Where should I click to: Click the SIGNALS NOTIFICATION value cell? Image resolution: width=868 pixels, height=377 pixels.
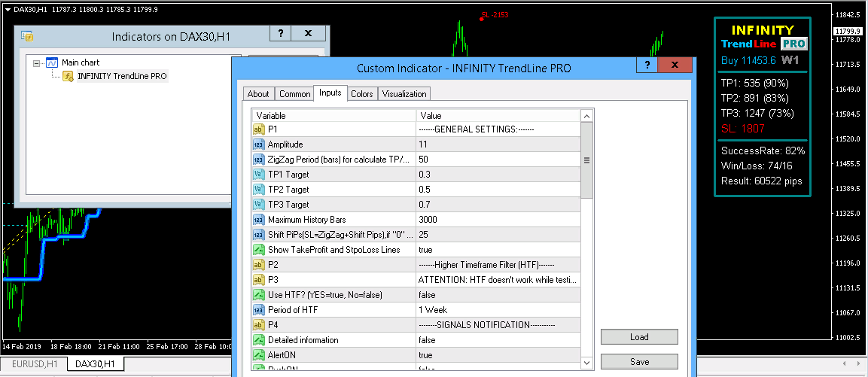coord(498,325)
